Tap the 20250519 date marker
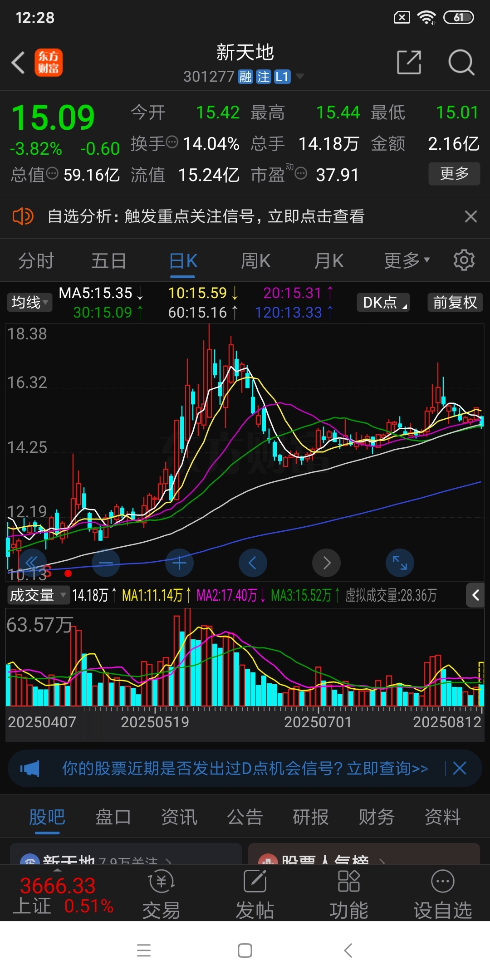The width and height of the screenshot is (490, 980). pyautogui.click(x=155, y=722)
